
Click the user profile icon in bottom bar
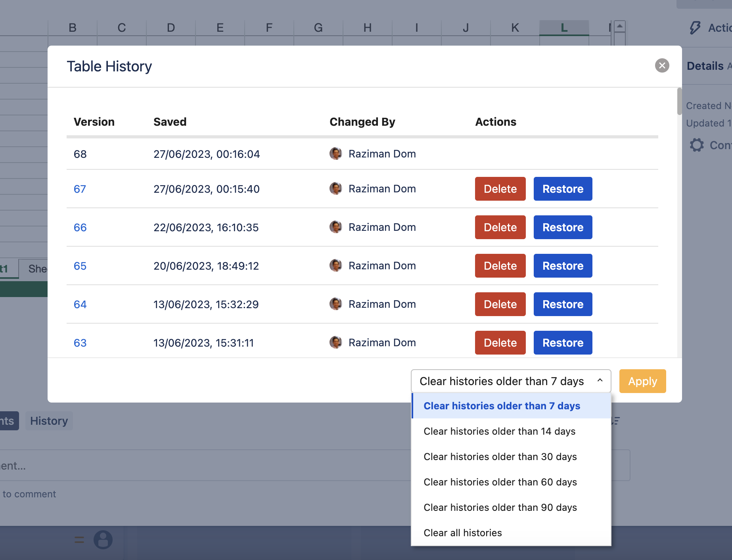point(103,540)
